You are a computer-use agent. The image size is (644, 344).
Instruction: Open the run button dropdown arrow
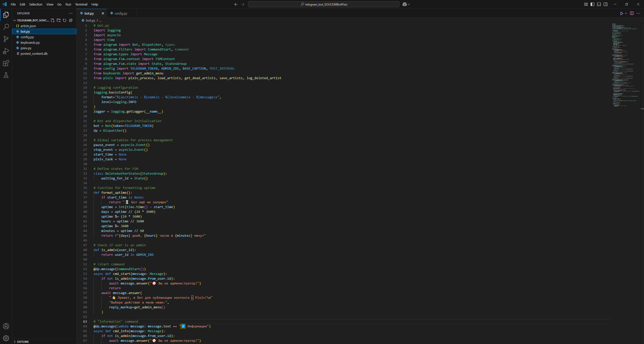[x=626, y=13]
